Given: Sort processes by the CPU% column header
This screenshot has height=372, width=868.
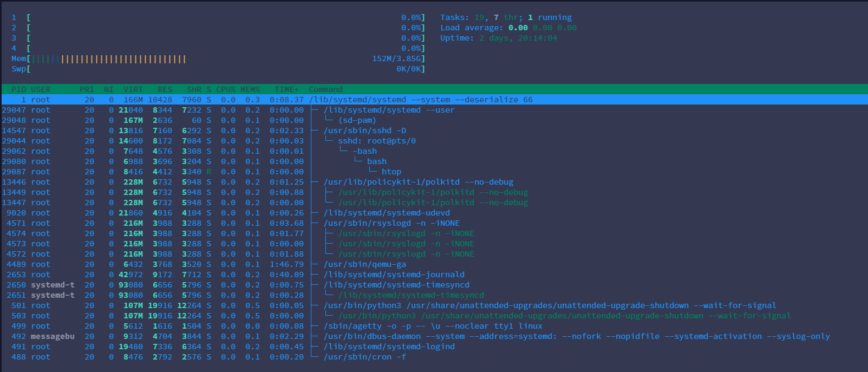Looking at the screenshot, I should [x=225, y=89].
